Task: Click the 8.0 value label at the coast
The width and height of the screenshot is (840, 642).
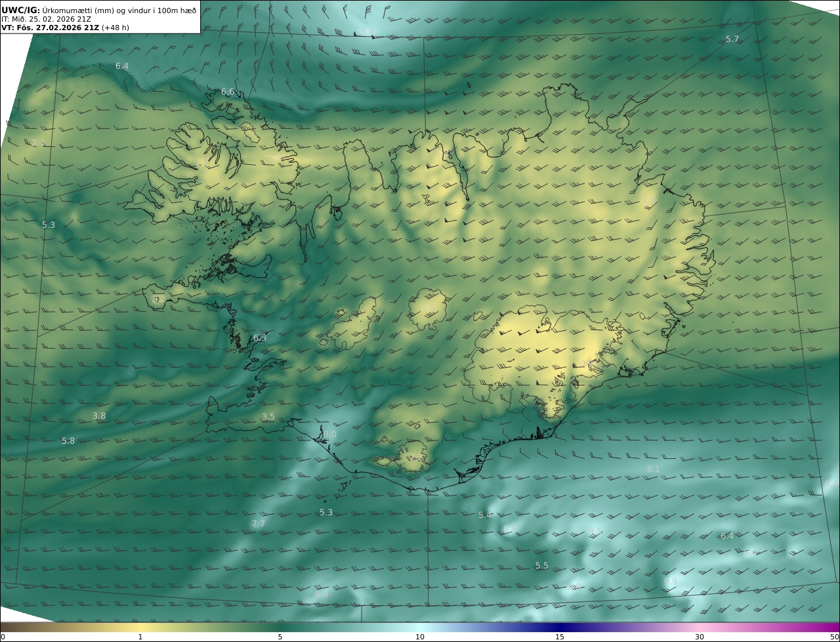Action: 330,435
